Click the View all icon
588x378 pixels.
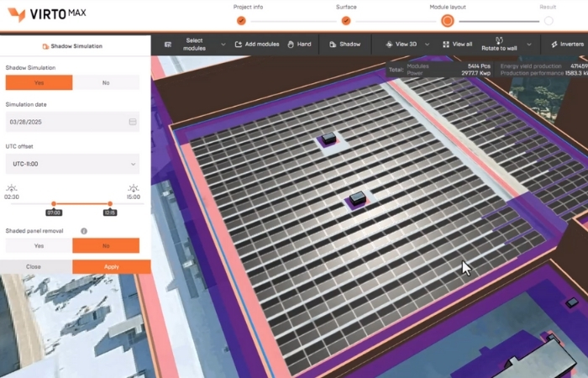point(446,44)
